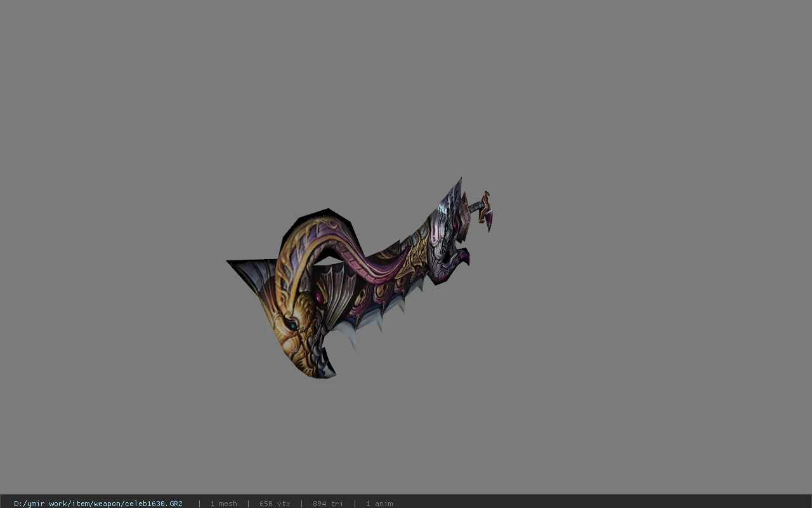
Task: Click the '650 vtx' vertex count
Action: tap(275, 503)
